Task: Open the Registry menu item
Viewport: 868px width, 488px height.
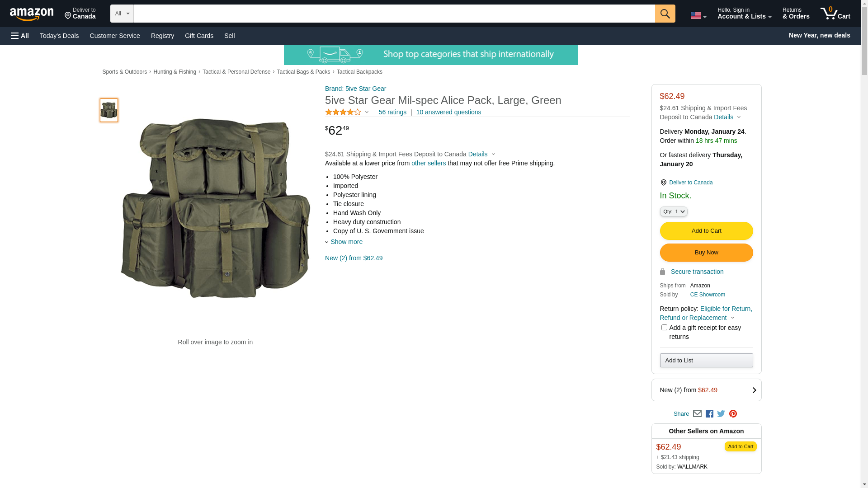Action: tap(162, 36)
